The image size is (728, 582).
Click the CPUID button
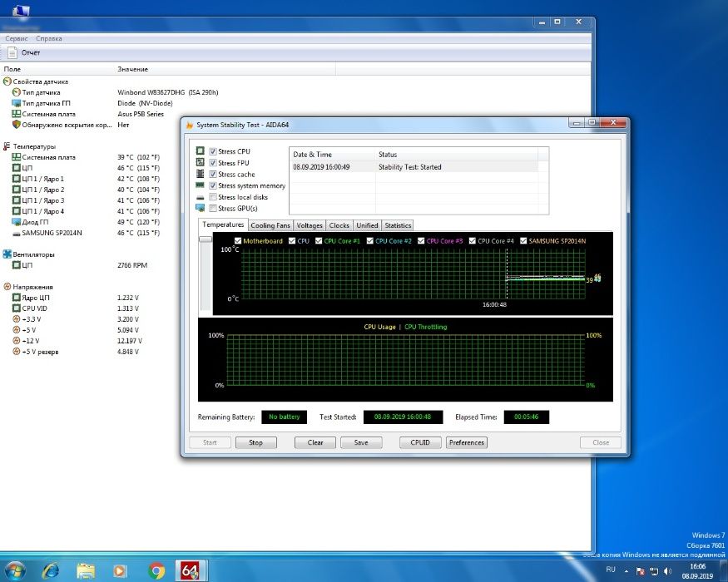click(x=420, y=442)
